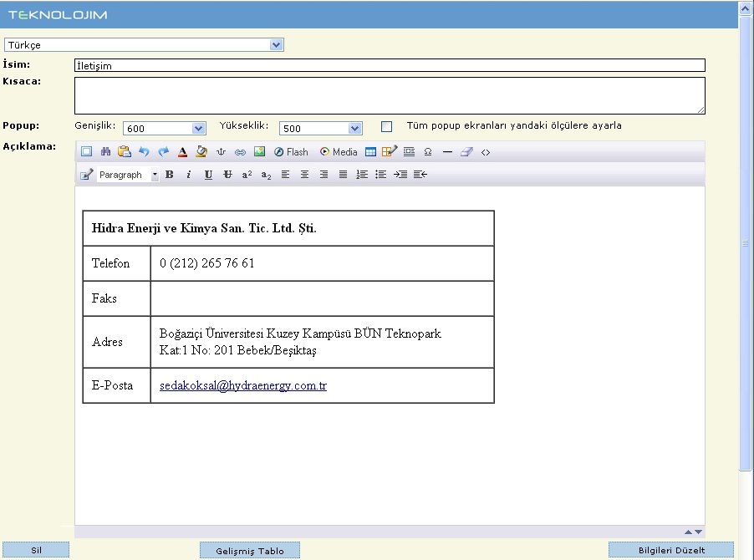Click the empty Faks value cell

coord(322,298)
